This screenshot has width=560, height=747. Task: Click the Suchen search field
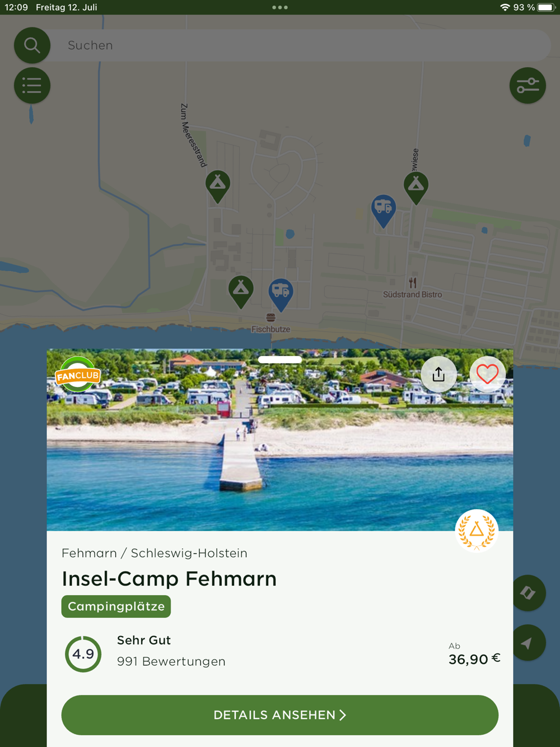[x=300, y=45]
